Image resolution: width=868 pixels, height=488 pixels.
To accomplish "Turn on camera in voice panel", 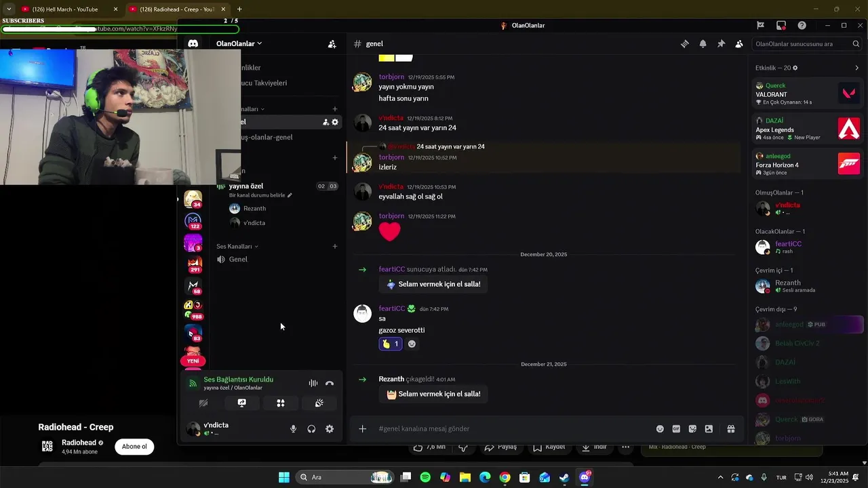I will click(203, 403).
